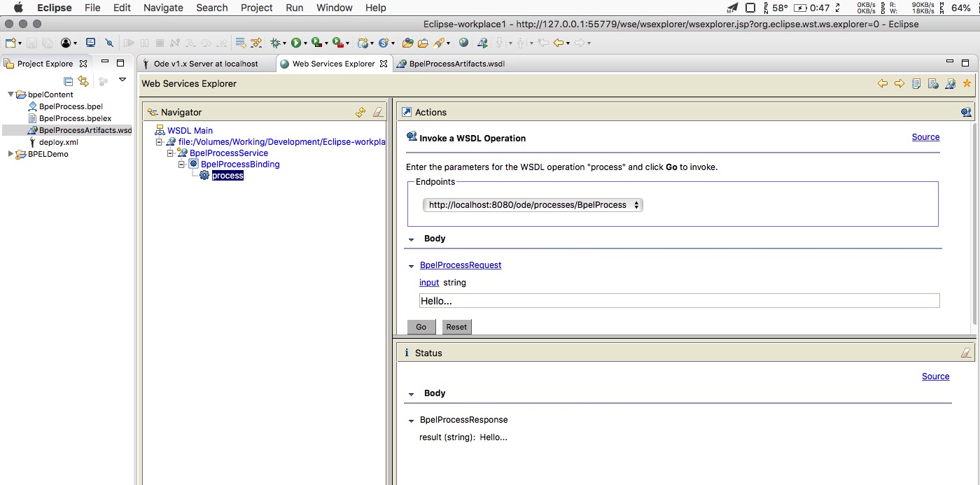Click the Open Web Browser globe icon
Screen dimensions: 980x485
463,43
